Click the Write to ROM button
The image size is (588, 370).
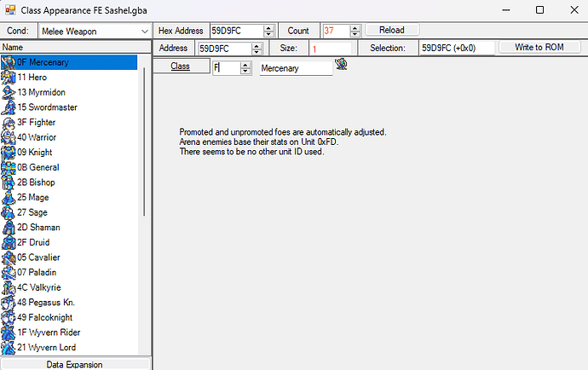click(540, 48)
